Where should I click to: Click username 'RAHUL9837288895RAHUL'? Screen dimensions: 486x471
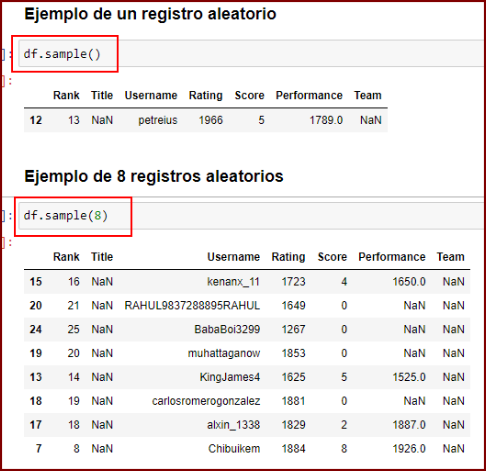tap(192, 305)
